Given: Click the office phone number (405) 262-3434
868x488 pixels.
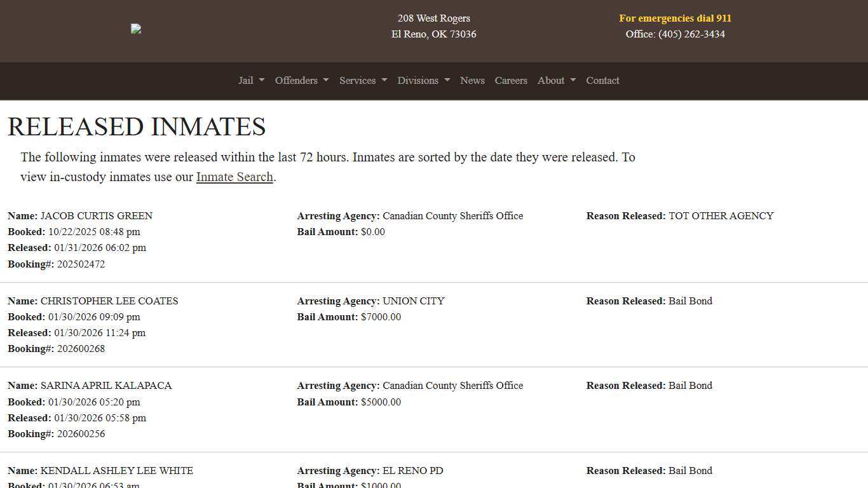Looking at the screenshot, I should 691,34.
